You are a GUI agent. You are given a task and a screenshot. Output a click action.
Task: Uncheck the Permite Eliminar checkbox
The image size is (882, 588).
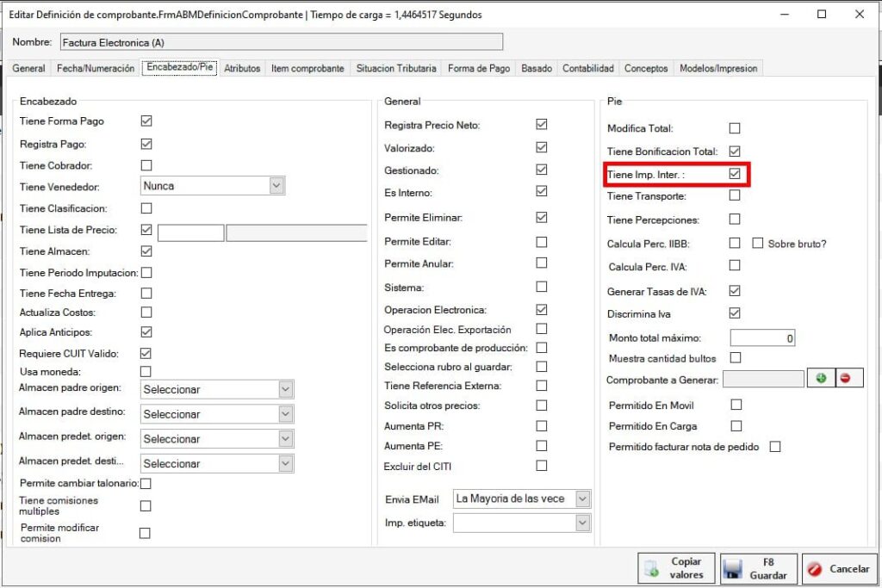541,218
